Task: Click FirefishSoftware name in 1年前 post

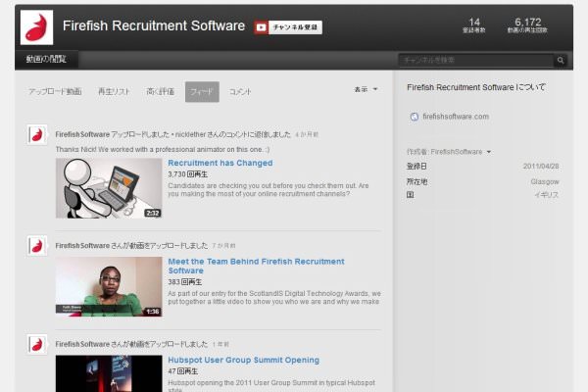Action: tap(82, 344)
